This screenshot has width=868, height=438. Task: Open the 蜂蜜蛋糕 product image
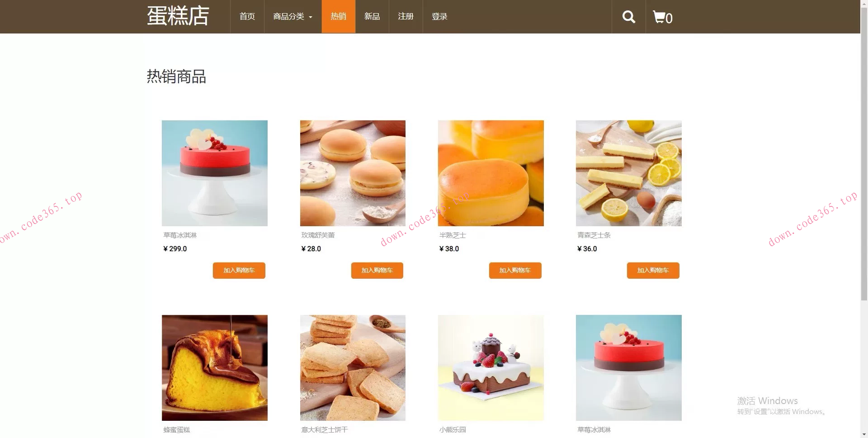pyautogui.click(x=215, y=368)
